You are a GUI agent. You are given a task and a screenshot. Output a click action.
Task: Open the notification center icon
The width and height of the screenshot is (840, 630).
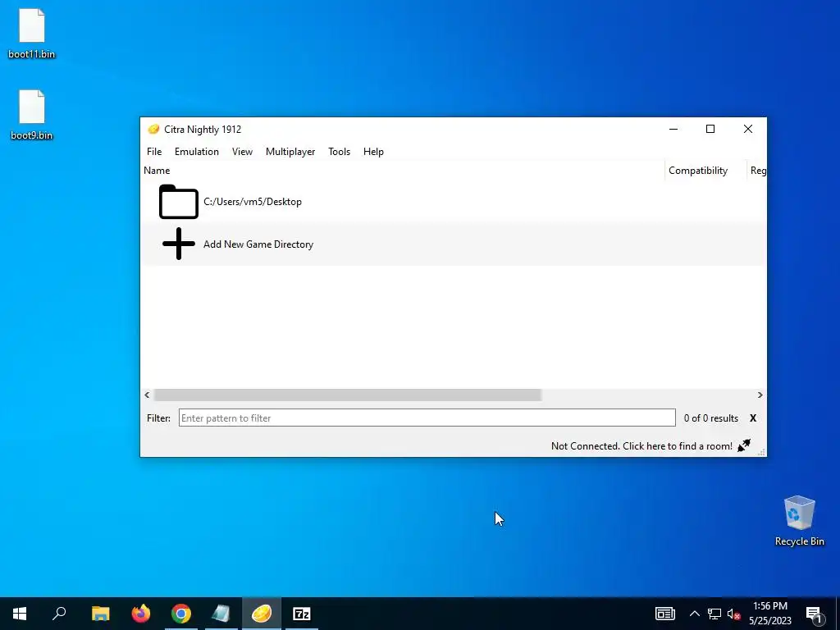[x=814, y=614]
